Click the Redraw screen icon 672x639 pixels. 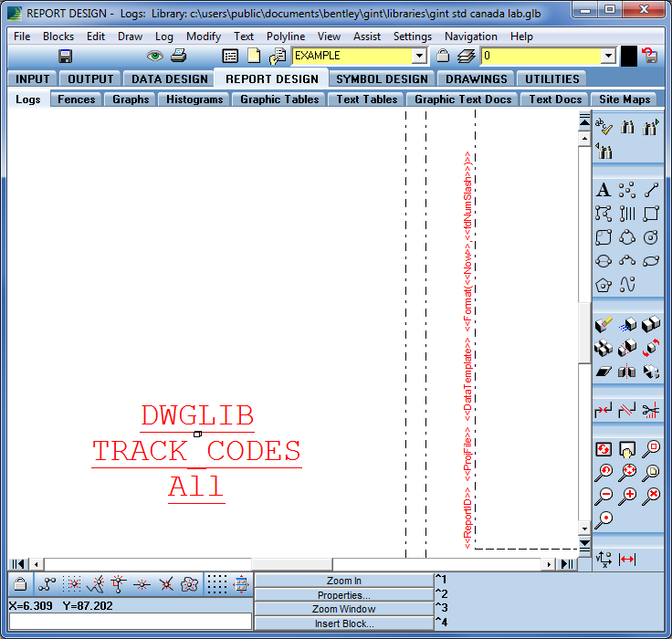604,449
